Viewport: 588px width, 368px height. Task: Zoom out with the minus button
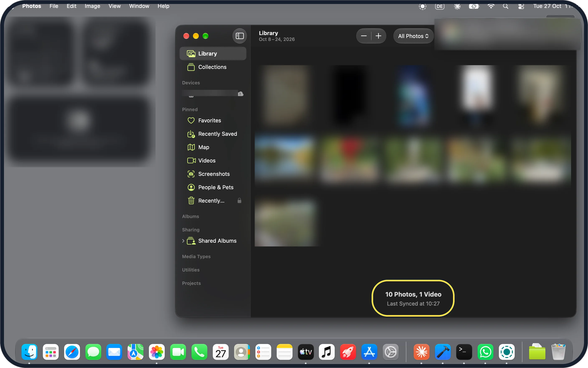pos(364,36)
